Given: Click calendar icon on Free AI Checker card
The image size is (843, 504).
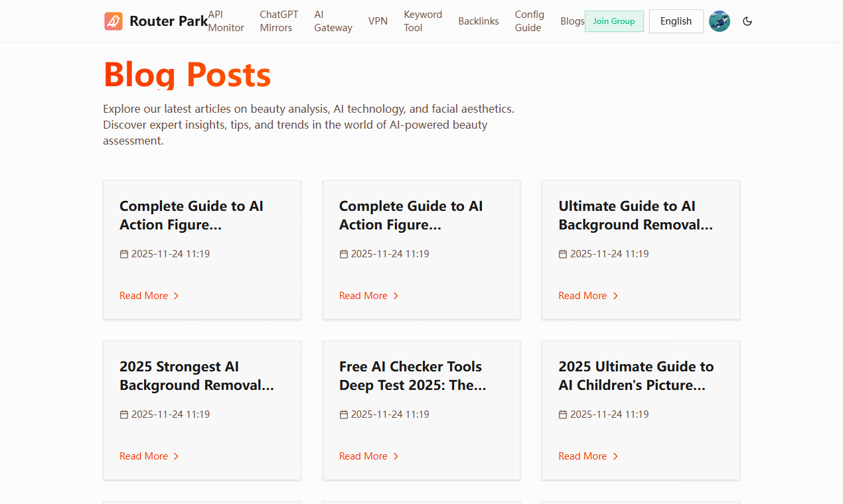Looking at the screenshot, I should [343, 414].
